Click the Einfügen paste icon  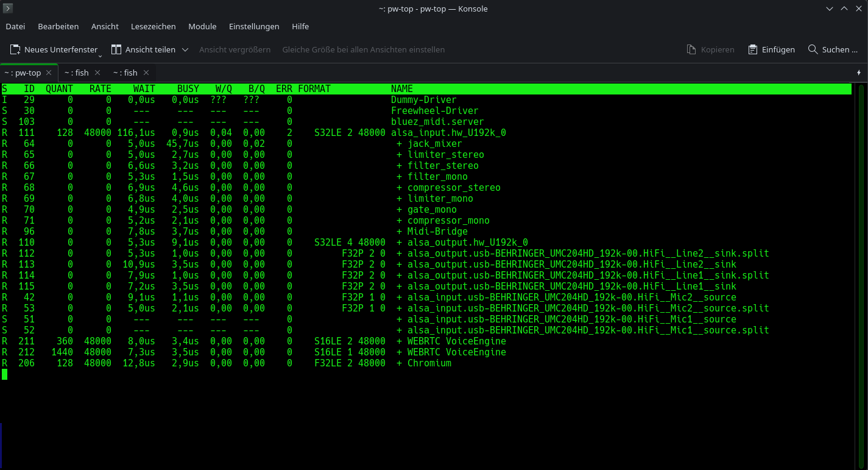click(x=753, y=49)
